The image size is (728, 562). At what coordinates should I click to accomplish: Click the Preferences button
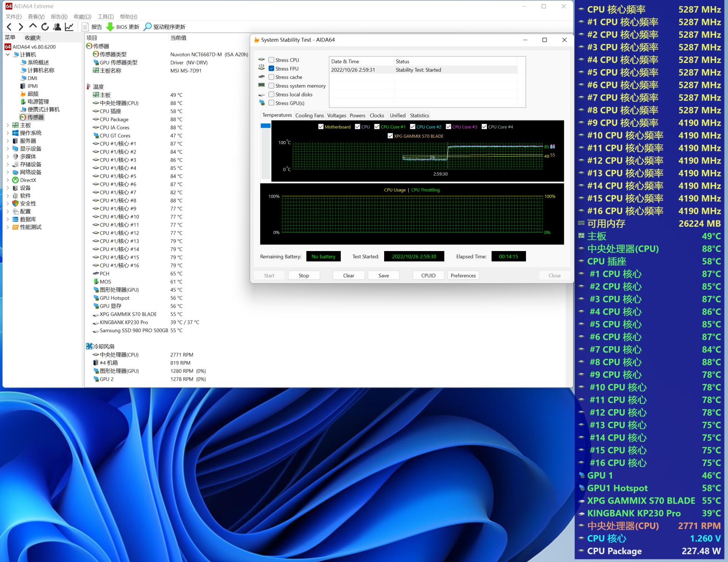tap(463, 276)
